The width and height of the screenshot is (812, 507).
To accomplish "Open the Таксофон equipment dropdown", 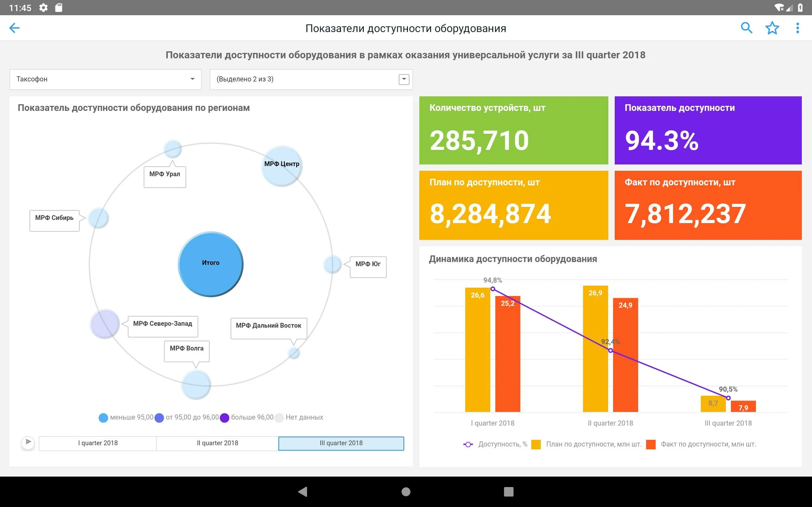I will point(105,79).
